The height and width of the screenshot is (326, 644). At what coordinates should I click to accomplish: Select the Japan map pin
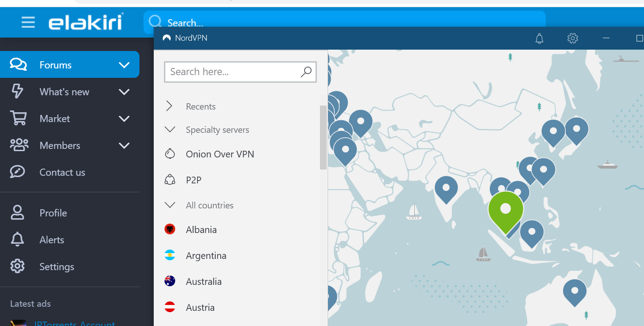click(x=577, y=130)
